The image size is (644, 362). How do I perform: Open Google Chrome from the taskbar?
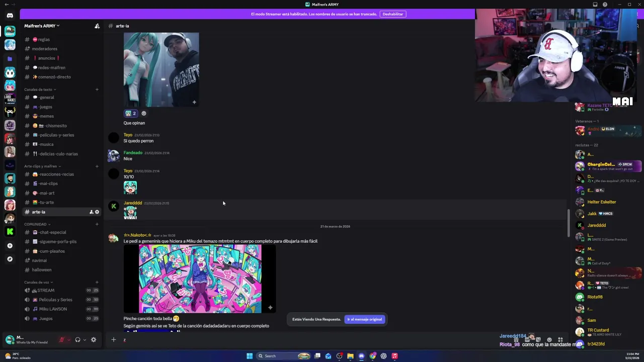coord(372,356)
